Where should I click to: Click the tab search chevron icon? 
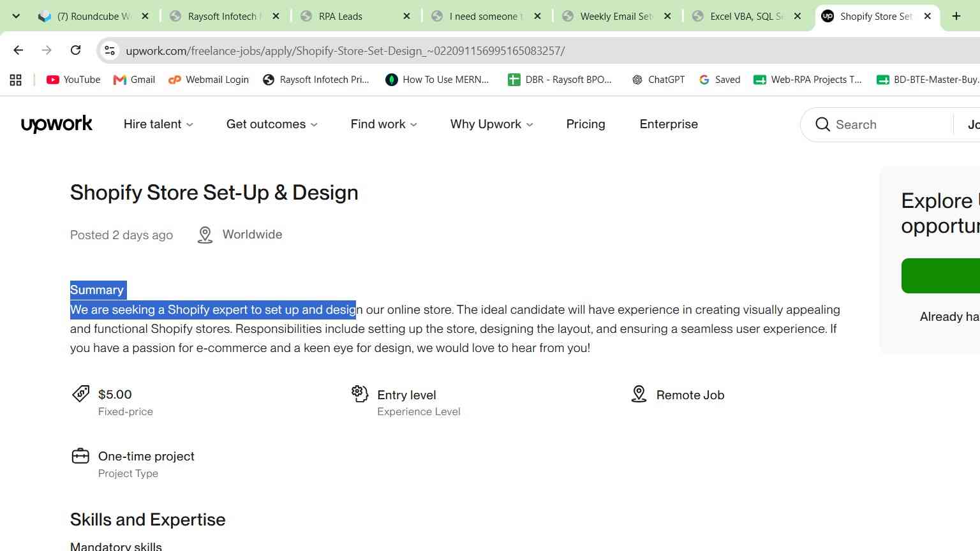coord(16,16)
